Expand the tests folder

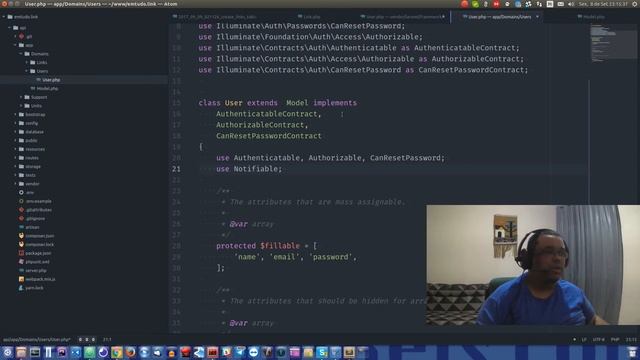click(16, 175)
